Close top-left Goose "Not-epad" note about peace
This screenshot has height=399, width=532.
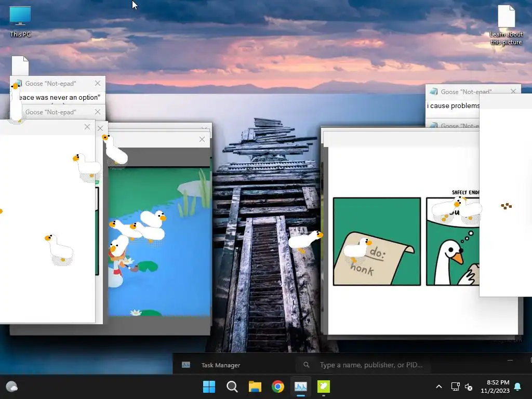pos(98,83)
